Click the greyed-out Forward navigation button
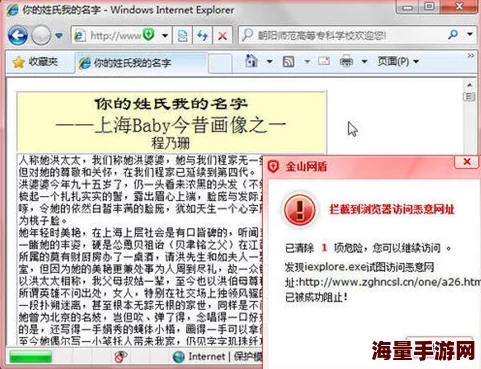The width and height of the screenshot is (481, 369). coord(41,35)
